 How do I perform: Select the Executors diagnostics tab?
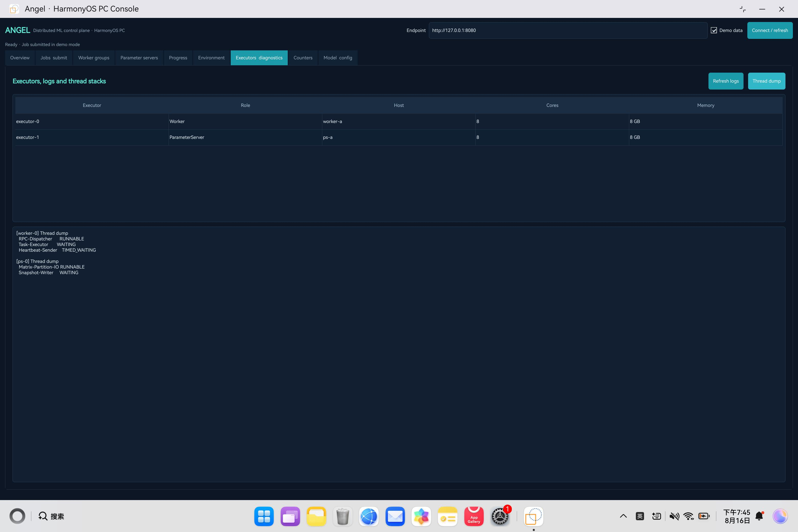tap(259, 58)
